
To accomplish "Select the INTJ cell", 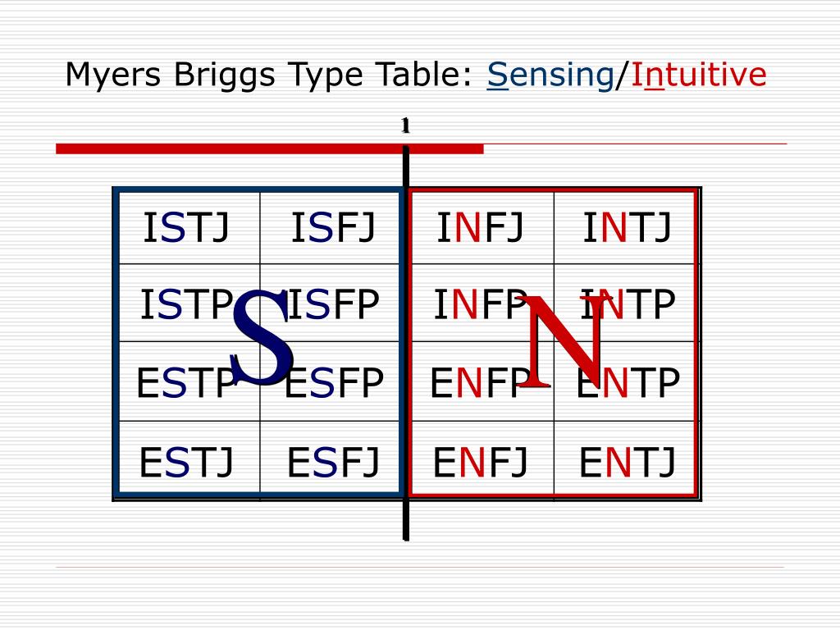I will click(624, 228).
